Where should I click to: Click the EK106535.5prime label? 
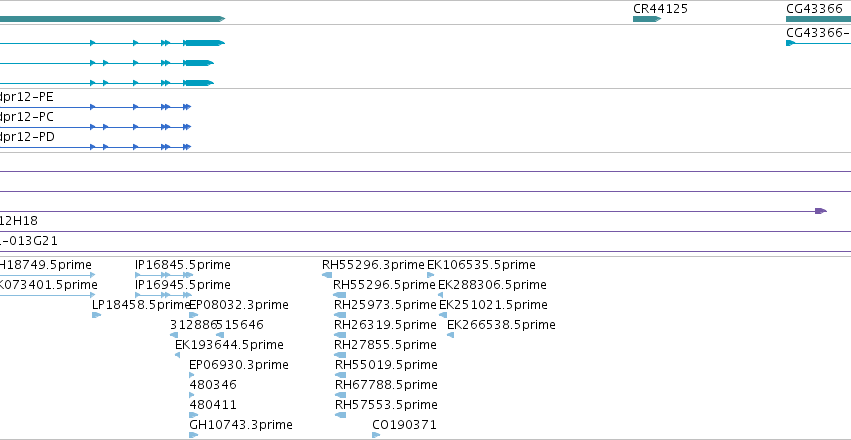pos(481,265)
